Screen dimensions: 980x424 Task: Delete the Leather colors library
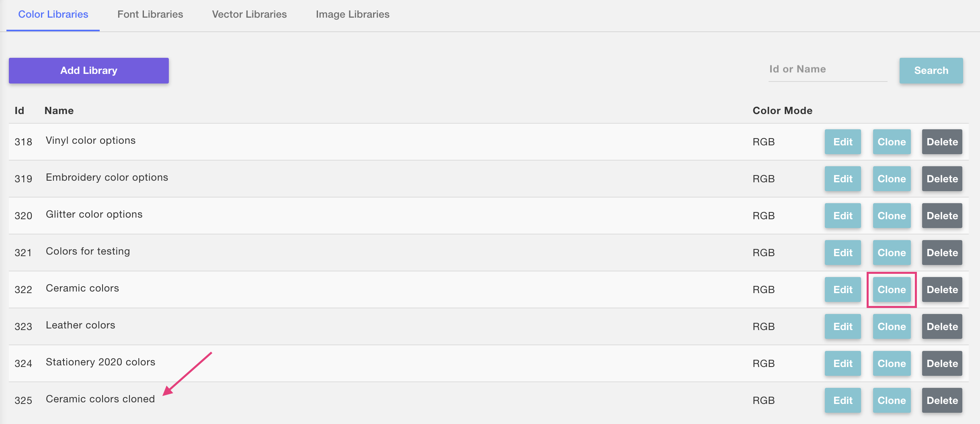tap(942, 326)
